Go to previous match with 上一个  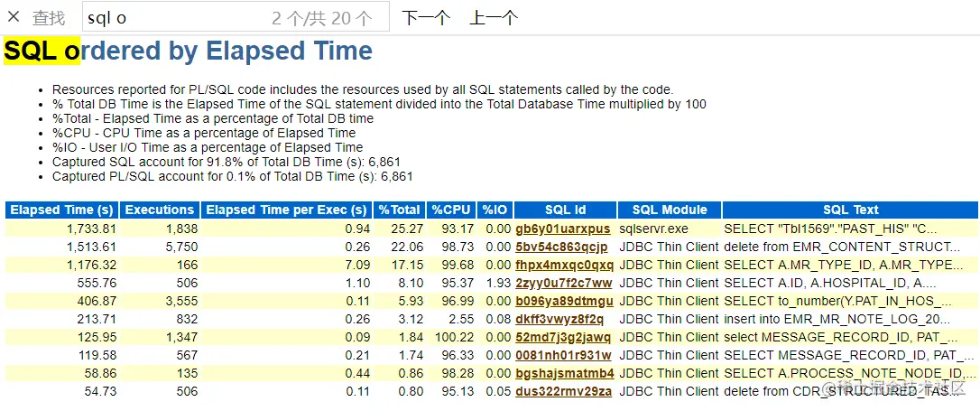tap(494, 17)
